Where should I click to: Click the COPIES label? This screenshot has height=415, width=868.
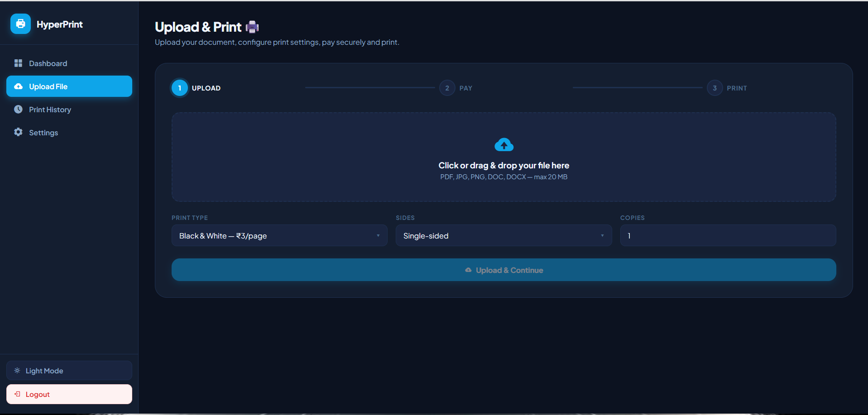click(633, 218)
